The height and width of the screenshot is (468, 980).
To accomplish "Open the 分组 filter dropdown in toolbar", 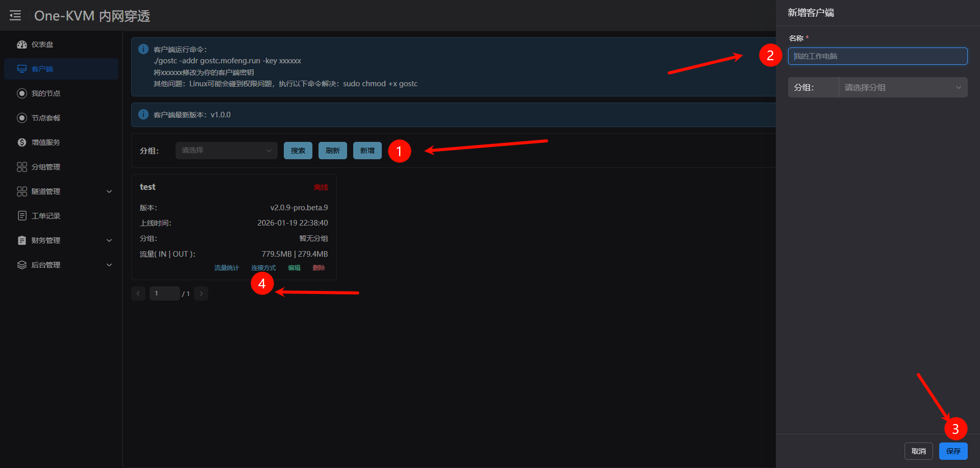I will (226, 151).
